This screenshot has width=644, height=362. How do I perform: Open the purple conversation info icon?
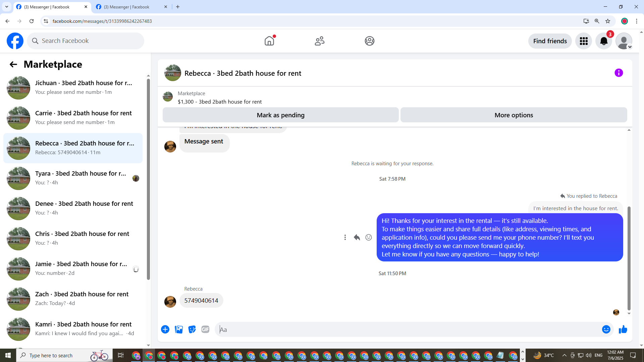619,73
